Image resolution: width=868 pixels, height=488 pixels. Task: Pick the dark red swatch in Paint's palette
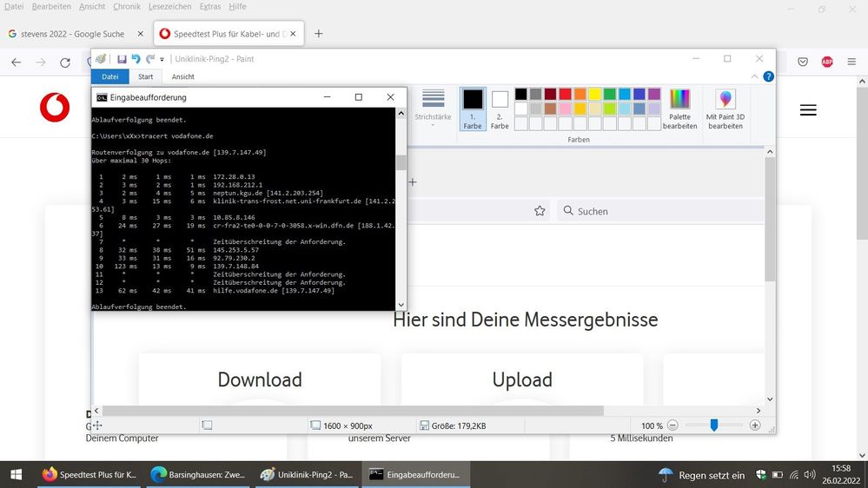550,94
